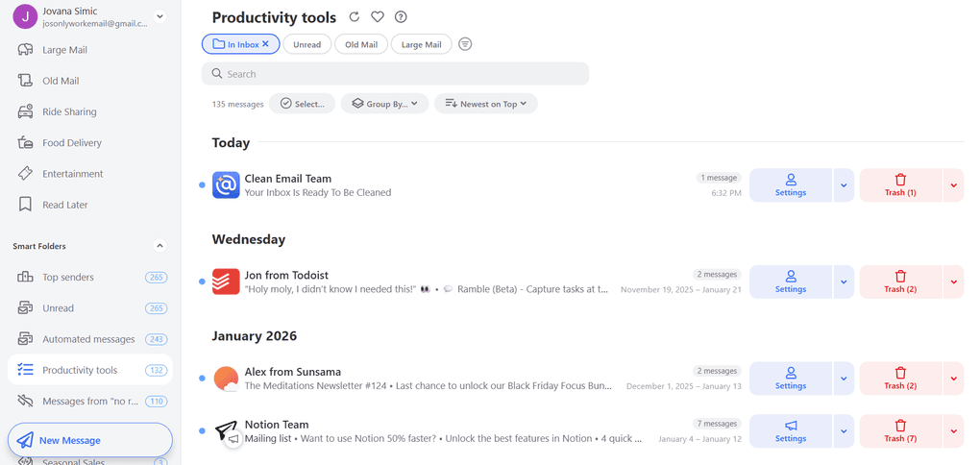Click the "7 messages" count badge
Viewport: 980px width, 465px height.
(x=716, y=424)
